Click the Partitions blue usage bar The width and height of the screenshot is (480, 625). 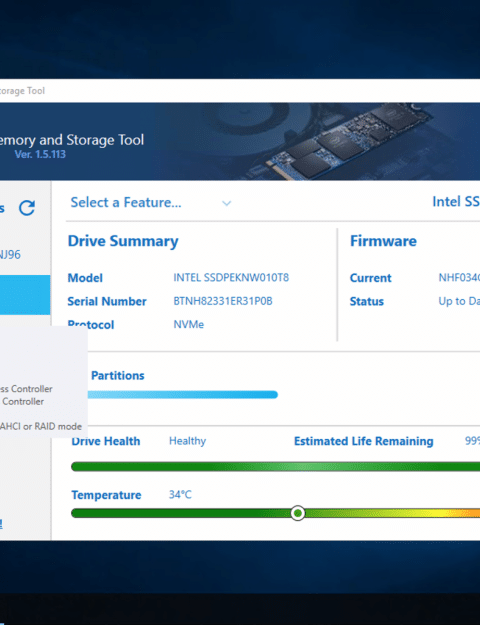(x=183, y=395)
